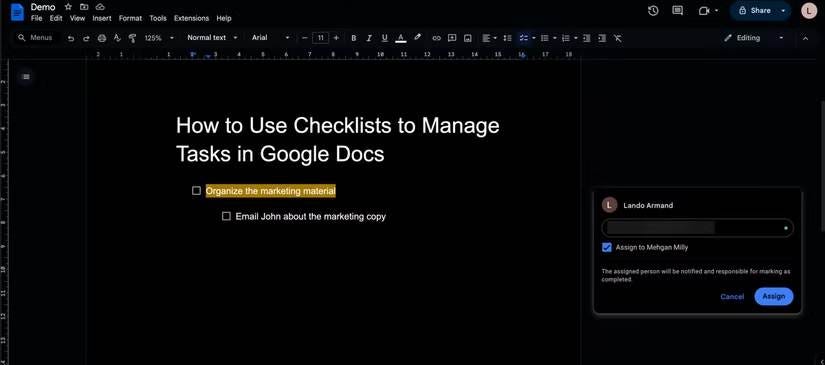825x365 pixels.
Task: Expand the numbered list options arrow
Action: tap(576, 38)
